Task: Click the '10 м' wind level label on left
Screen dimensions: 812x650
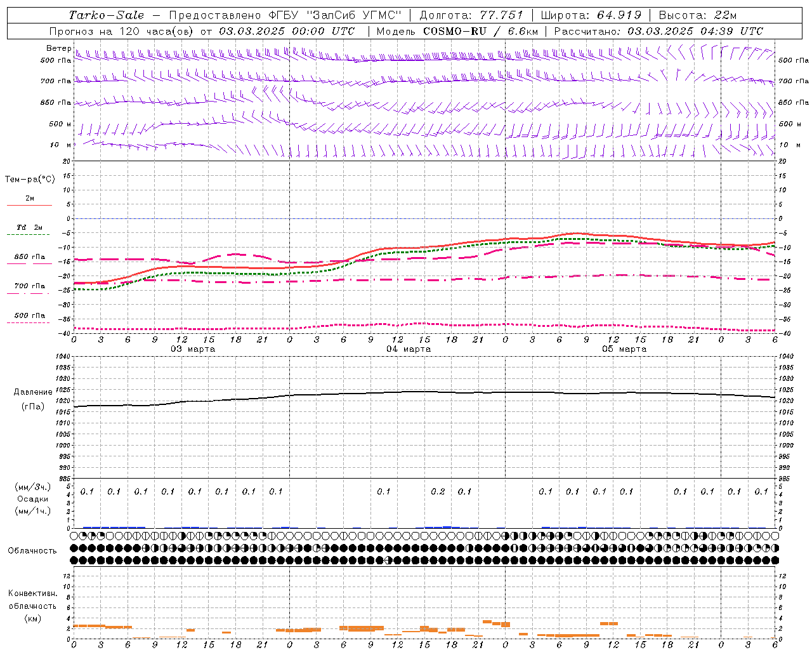Action: point(61,145)
